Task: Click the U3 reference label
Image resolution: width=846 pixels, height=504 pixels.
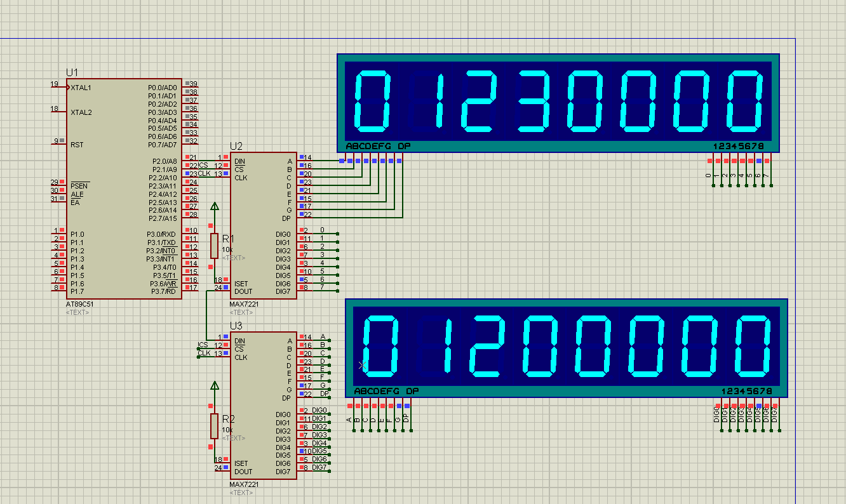Action: [236, 326]
